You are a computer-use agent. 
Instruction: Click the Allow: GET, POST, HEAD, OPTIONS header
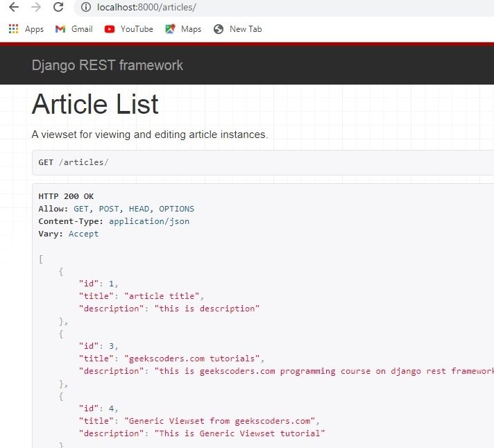pos(117,209)
